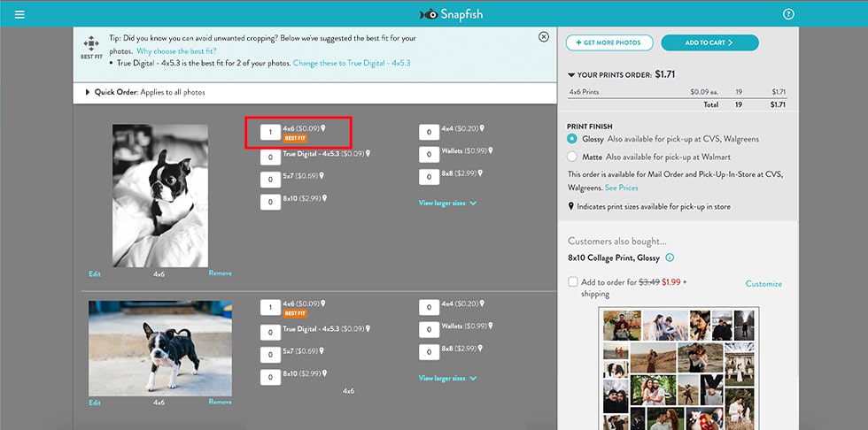The width and height of the screenshot is (868, 430).
Task: Click first photo's 5x7 quantity field
Action: 271,180
